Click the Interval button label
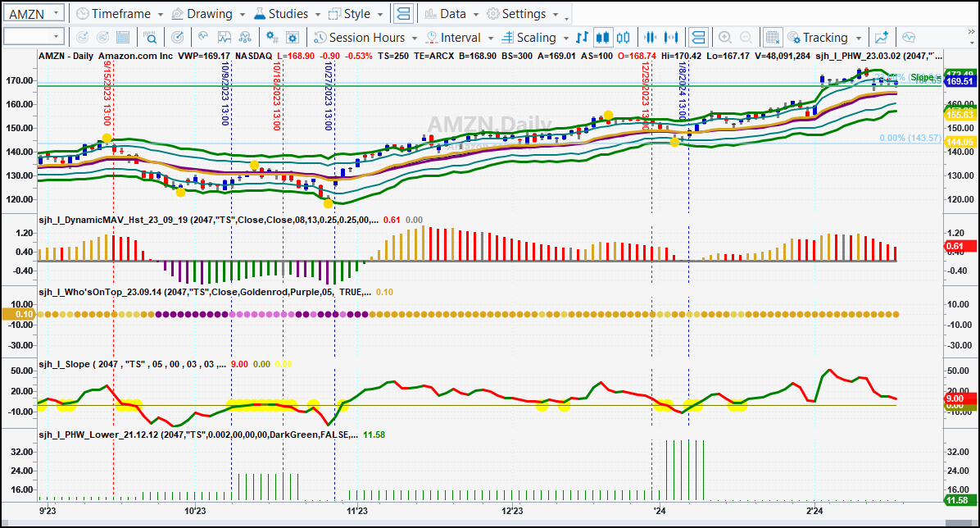This screenshot has width=980, height=528. click(x=461, y=38)
